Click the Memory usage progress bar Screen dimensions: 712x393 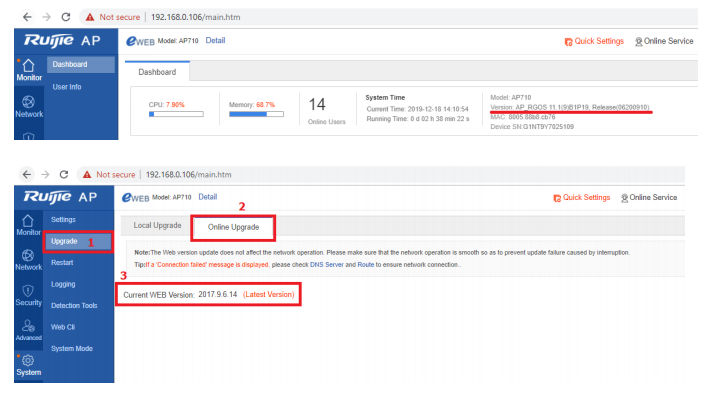click(256, 114)
